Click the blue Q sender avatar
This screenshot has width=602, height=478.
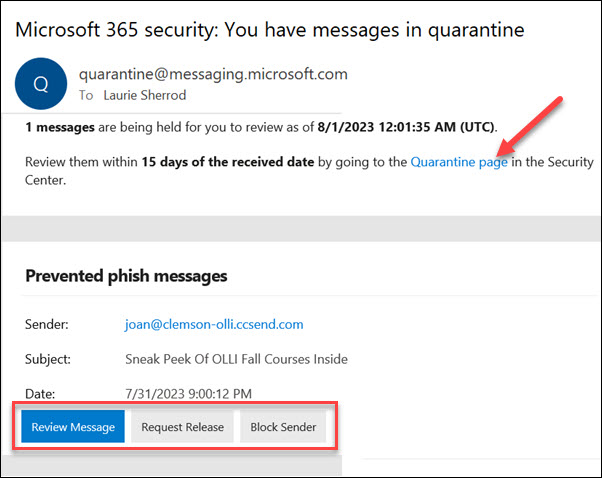click(41, 84)
